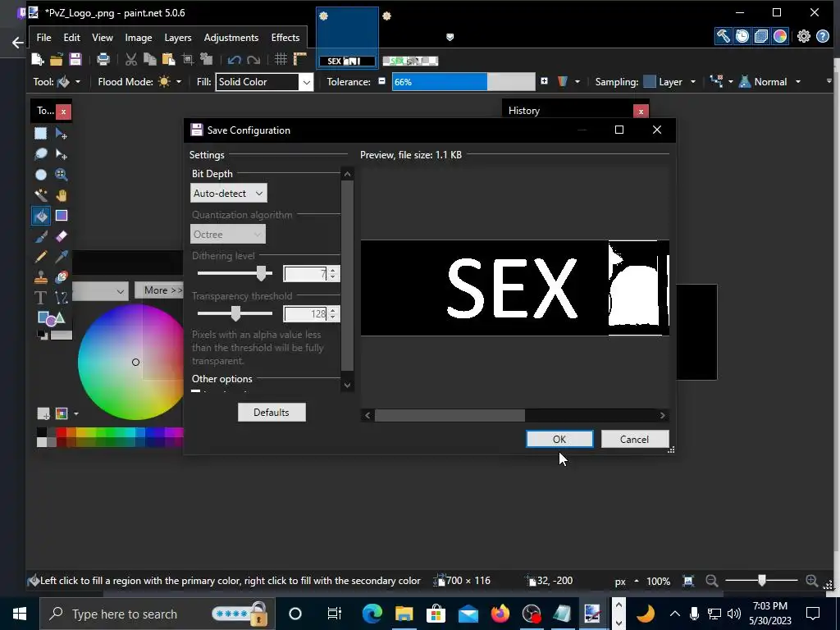Select the Pencil tool

[x=41, y=257]
